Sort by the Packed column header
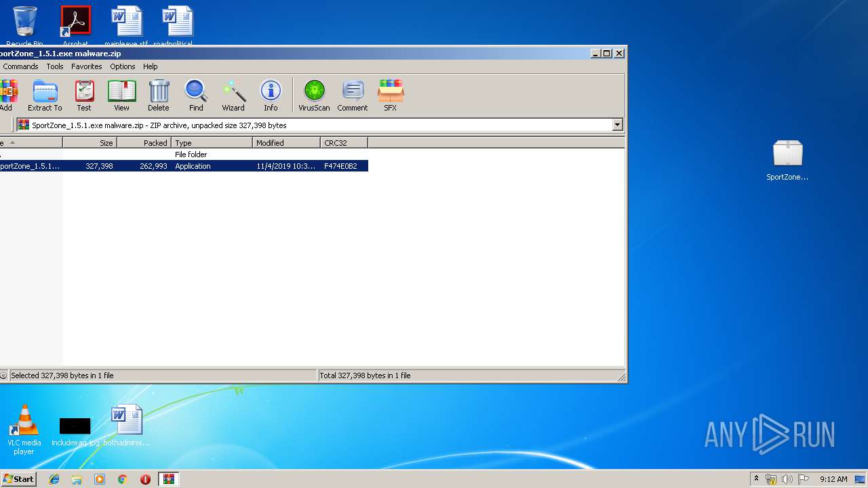Screen dimensions: 868x488 [144, 143]
